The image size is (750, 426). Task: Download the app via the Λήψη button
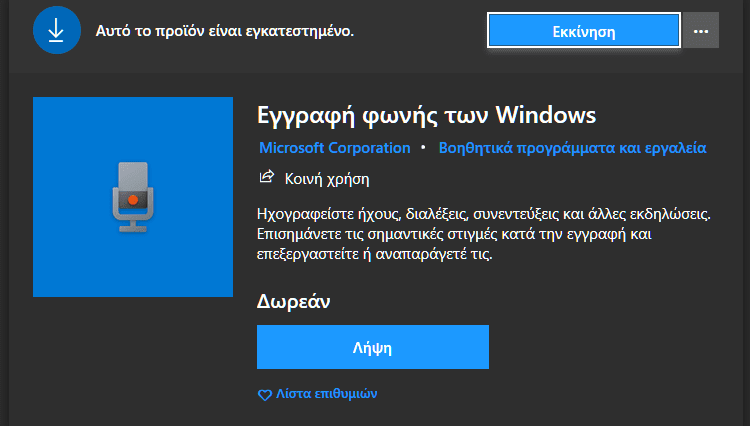pyautogui.click(x=373, y=347)
